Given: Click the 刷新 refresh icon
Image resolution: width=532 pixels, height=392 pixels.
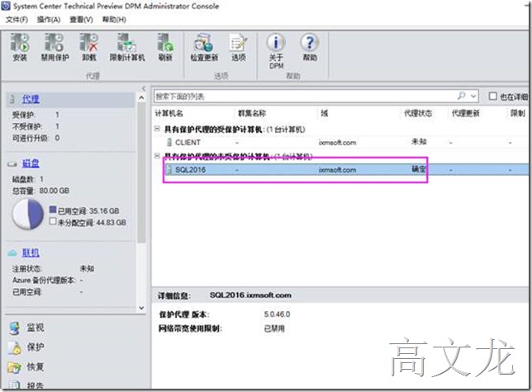Looking at the screenshot, I should click(x=165, y=42).
